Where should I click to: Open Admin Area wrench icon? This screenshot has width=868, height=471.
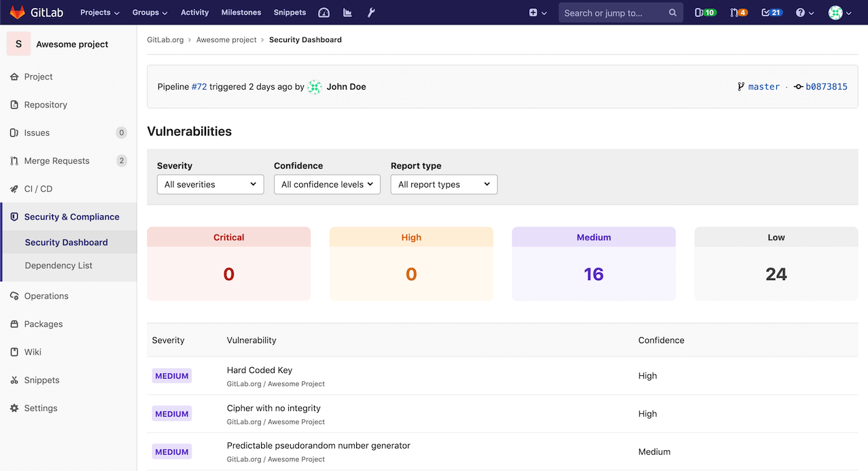pos(371,12)
